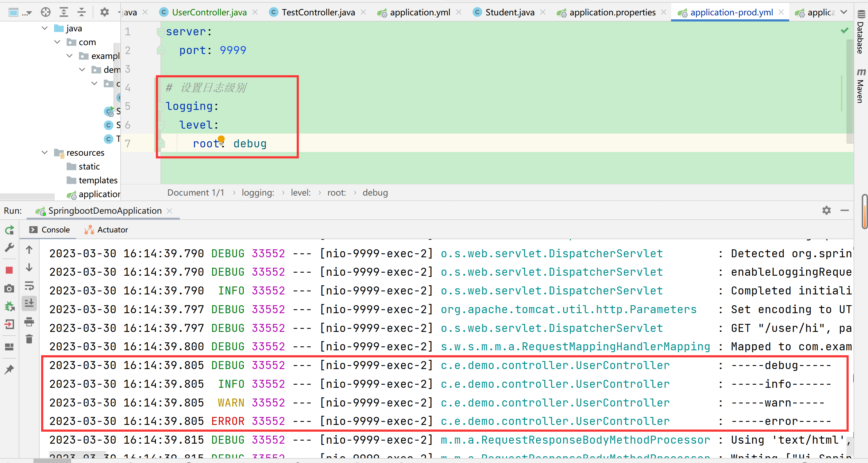Clear all console output
The image size is (868, 463).
point(29,339)
